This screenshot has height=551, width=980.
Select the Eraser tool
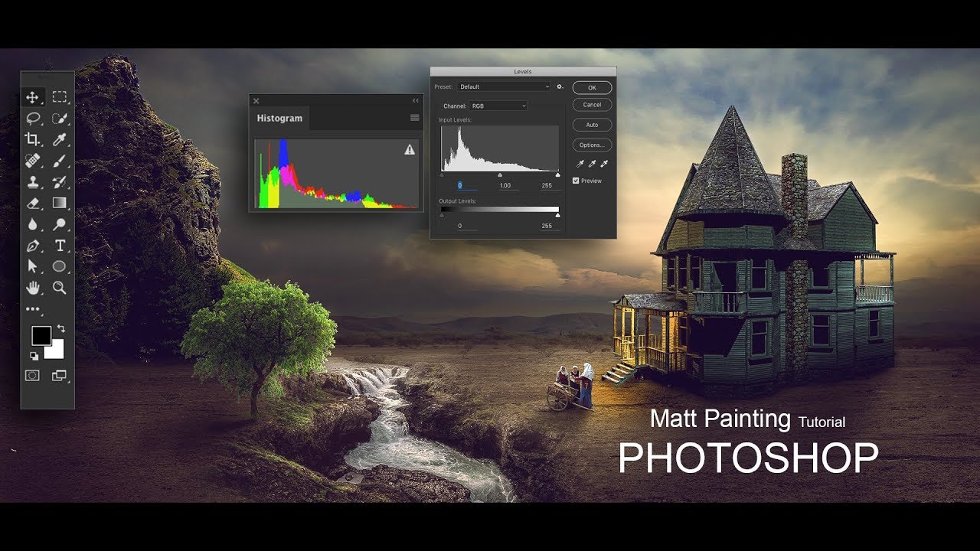click(33, 203)
